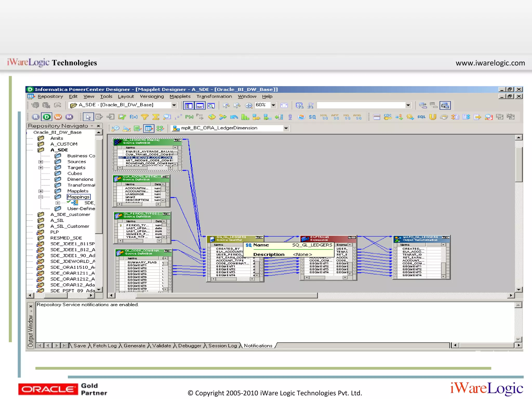Viewport: 532px width, 399px height.
Task: Open the 60% zoom dropdown
Action: 273,105
